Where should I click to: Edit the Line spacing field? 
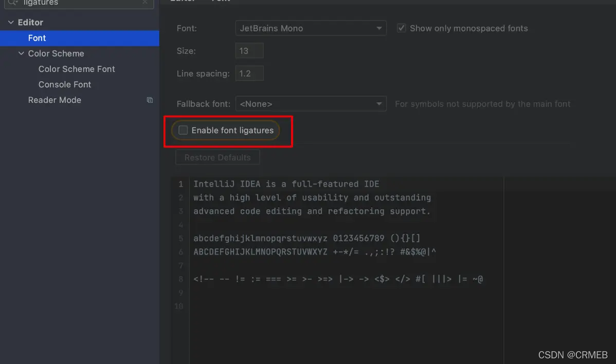(x=249, y=74)
